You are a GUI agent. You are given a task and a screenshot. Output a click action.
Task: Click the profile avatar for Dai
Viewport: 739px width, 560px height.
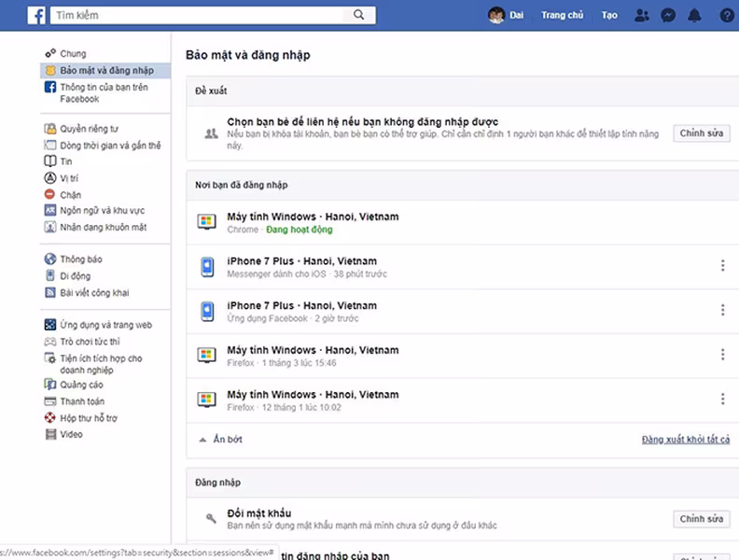tap(496, 15)
